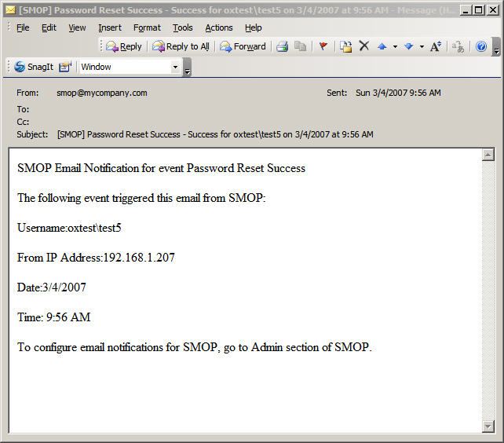Click the scroll down arrow in message body

(x=488, y=427)
